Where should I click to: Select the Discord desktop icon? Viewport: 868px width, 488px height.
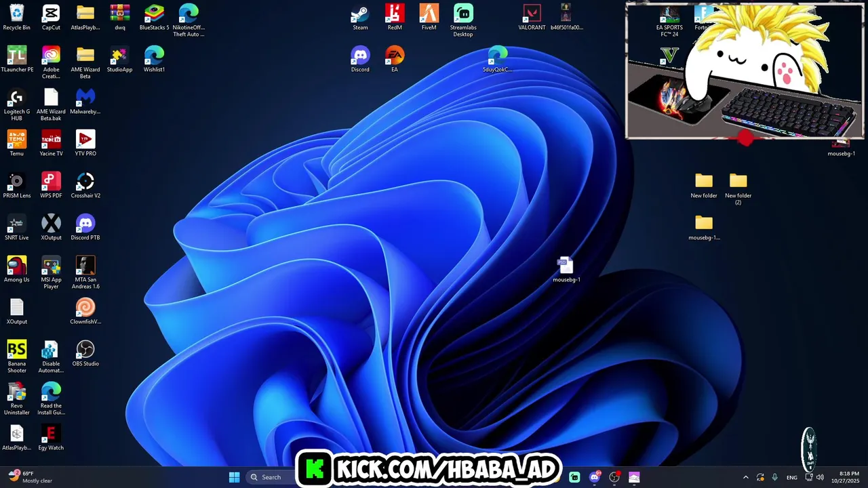tap(360, 60)
